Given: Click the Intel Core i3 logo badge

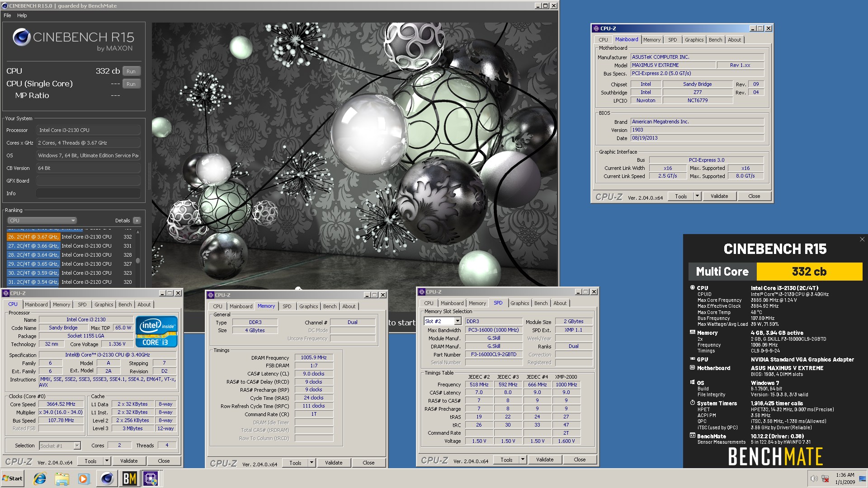Looking at the screenshot, I should click(156, 331).
